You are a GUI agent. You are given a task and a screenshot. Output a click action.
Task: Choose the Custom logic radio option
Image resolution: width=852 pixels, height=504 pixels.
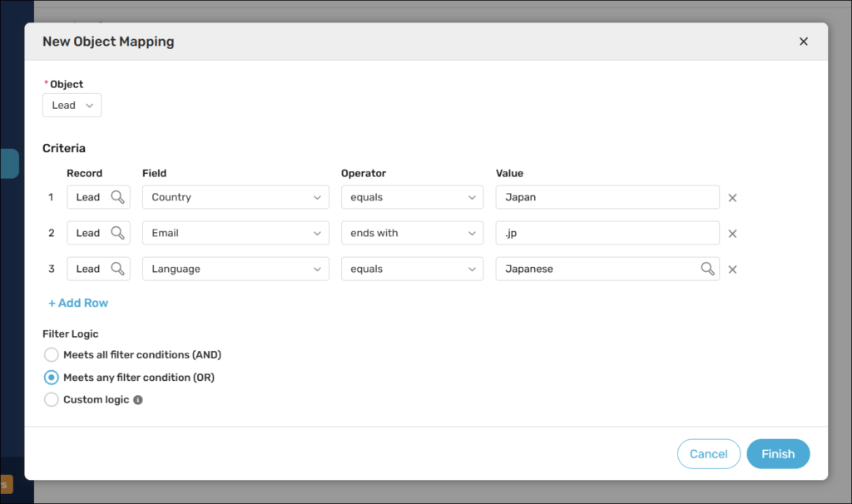pyautogui.click(x=52, y=400)
